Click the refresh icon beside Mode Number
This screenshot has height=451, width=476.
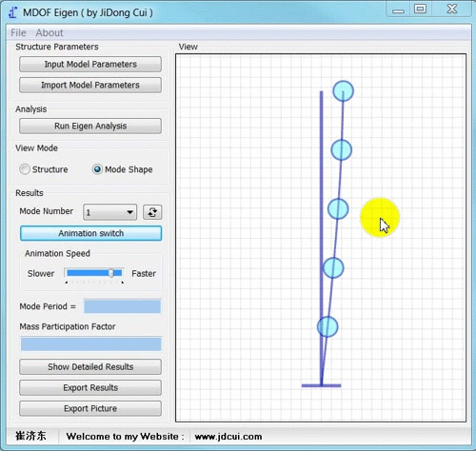(x=152, y=212)
